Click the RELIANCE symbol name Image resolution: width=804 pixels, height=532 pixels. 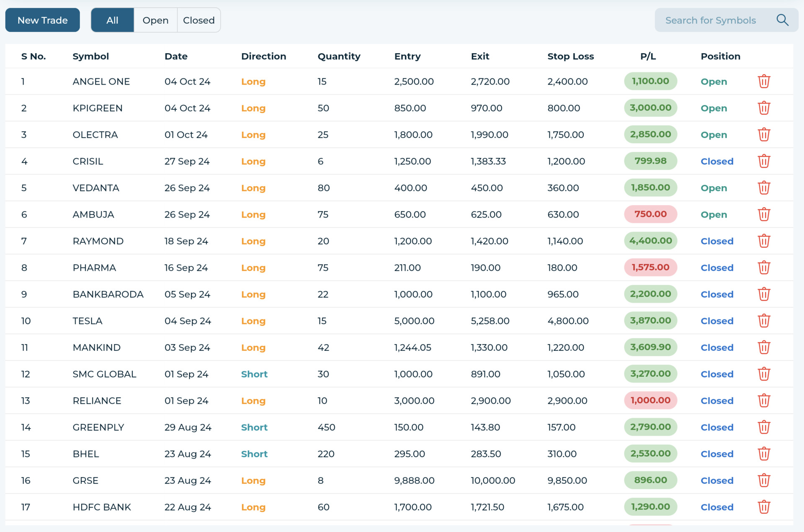[97, 401]
